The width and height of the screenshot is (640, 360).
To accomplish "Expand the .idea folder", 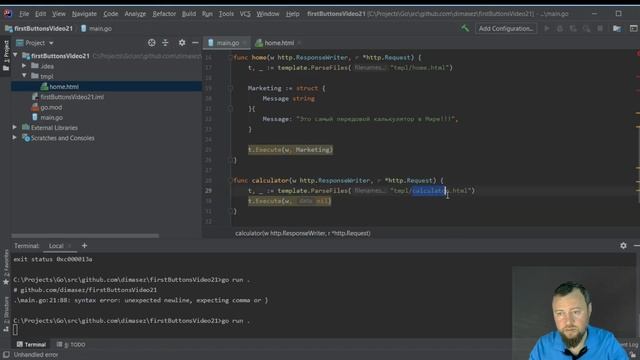I will click(x=24, y=66).
